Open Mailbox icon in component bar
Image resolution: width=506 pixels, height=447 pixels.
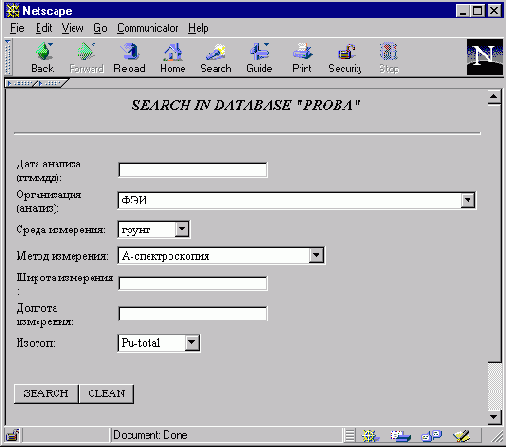400,435
